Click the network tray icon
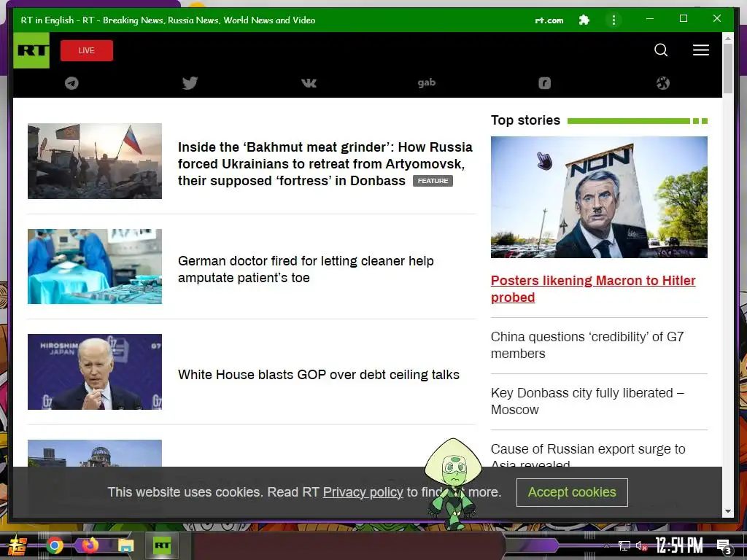 tap(624, 545)
